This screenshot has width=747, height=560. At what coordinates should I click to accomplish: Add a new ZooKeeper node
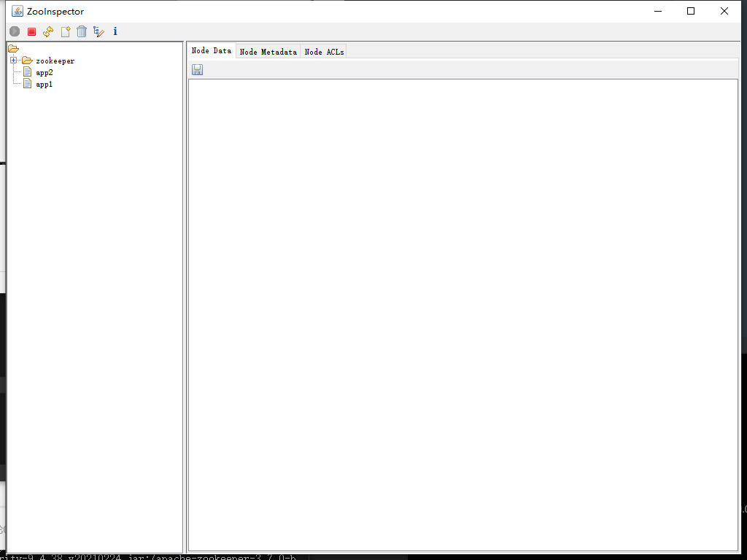[65, 31]
